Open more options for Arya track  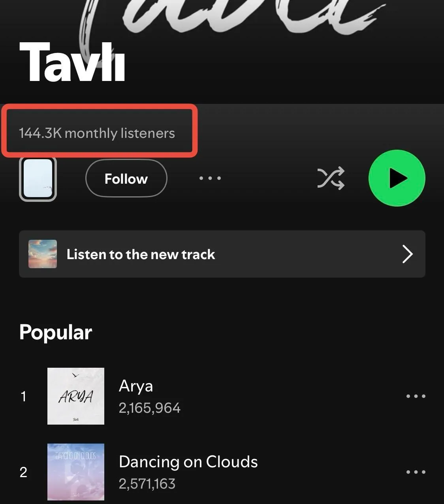416,396
